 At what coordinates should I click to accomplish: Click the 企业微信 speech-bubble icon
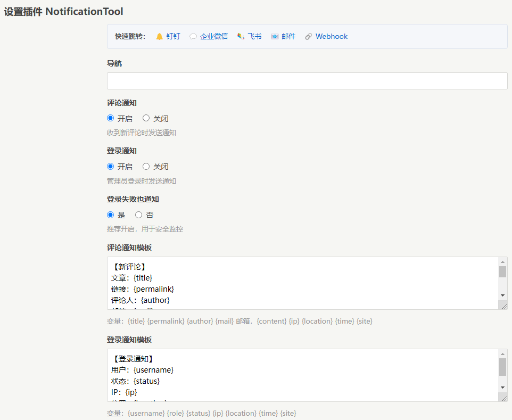[x=193, y=36]
